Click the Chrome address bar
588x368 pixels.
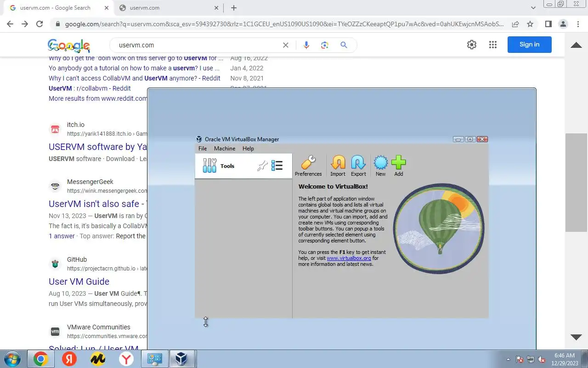[x=284, y=24]
